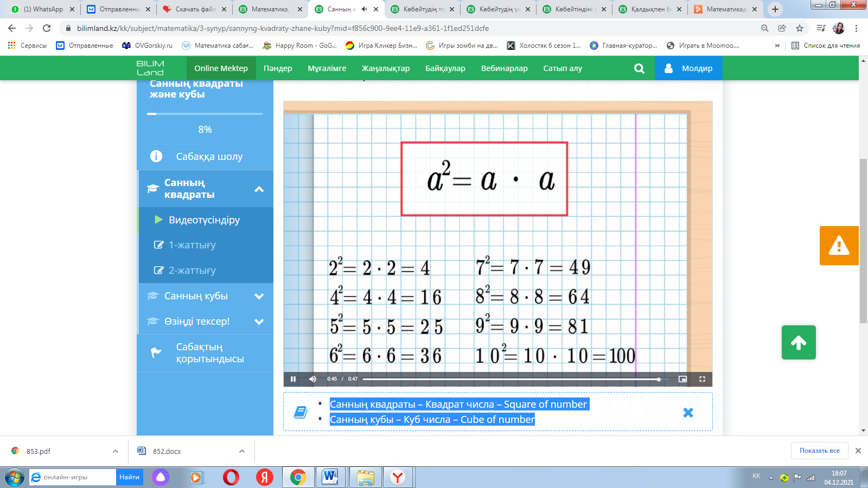The height and width of the screenshot is (488, 868).
Task: Close the downloads bar
Action: (x=858, y=451)
